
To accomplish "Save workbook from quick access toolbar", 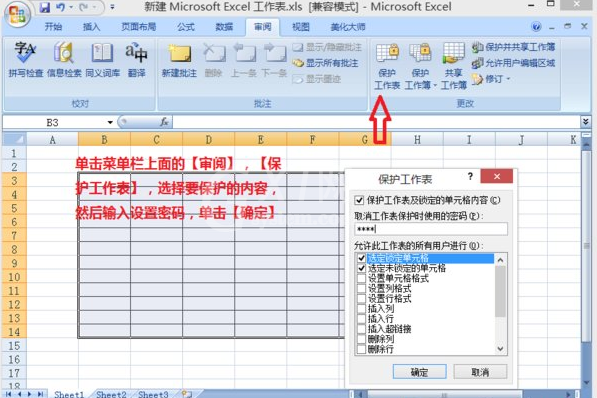I will tap(45, 7).
